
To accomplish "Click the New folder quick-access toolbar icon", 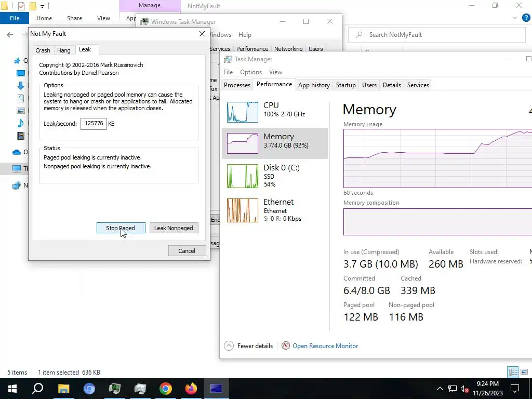I will [33, 6].
